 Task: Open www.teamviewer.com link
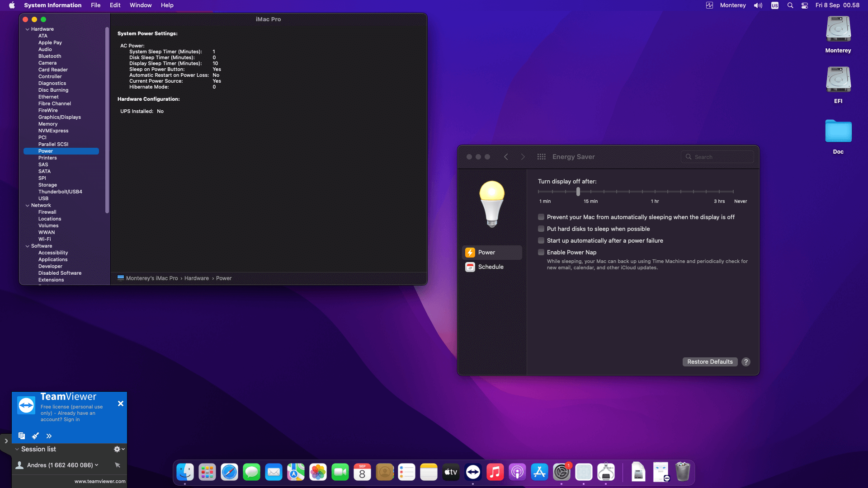point(100,482)
